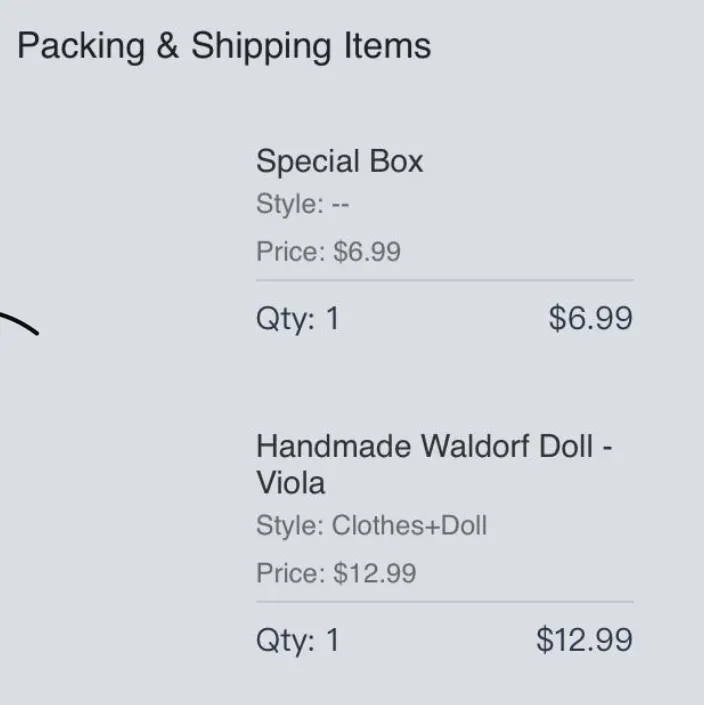The width and height of the screenshot is (704, 705).
Task: Click the -- style value of Special Box
Action: click(x=340, y=205)
